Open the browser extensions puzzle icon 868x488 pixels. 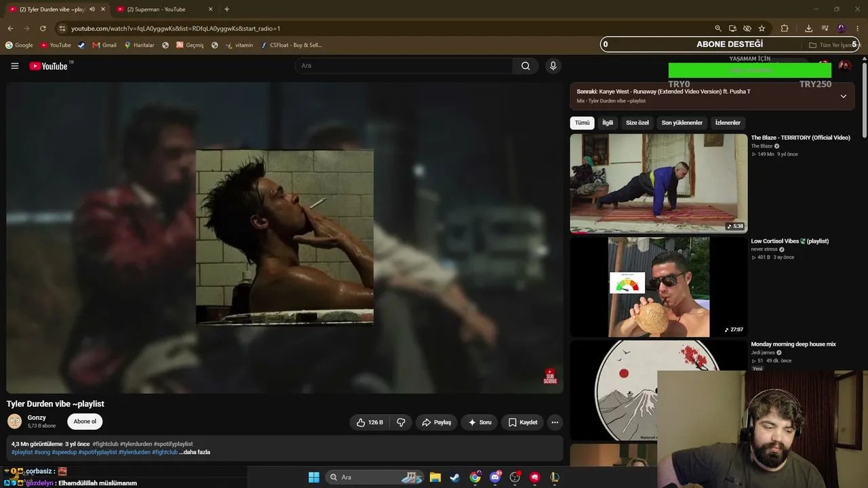click(x=785, y=28)
